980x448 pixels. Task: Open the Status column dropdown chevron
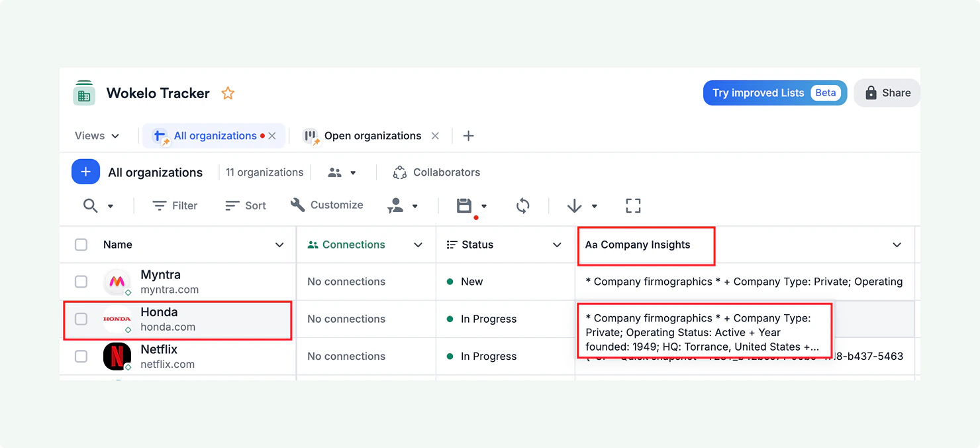click(x=557, y=245)
